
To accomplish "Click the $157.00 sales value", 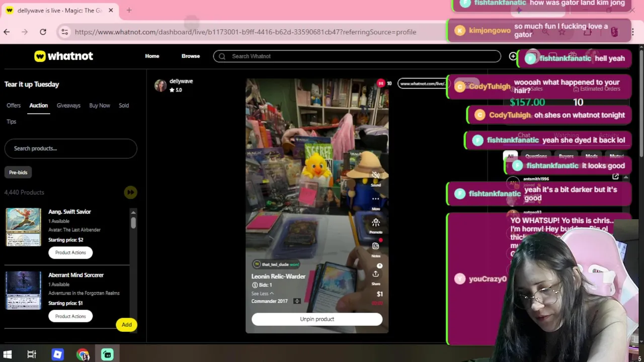I will click(527, 102).
